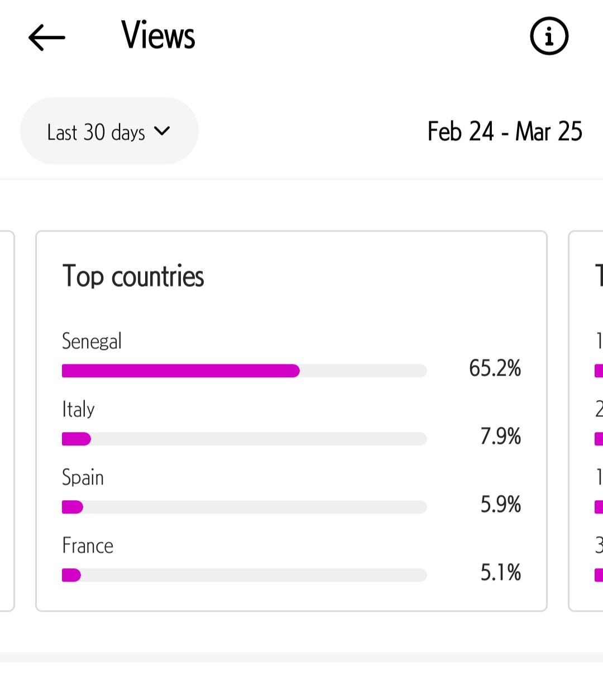
Task: Tap the 5.9% value for Spain
Action: pyautogui.click(x=501, y=504)
